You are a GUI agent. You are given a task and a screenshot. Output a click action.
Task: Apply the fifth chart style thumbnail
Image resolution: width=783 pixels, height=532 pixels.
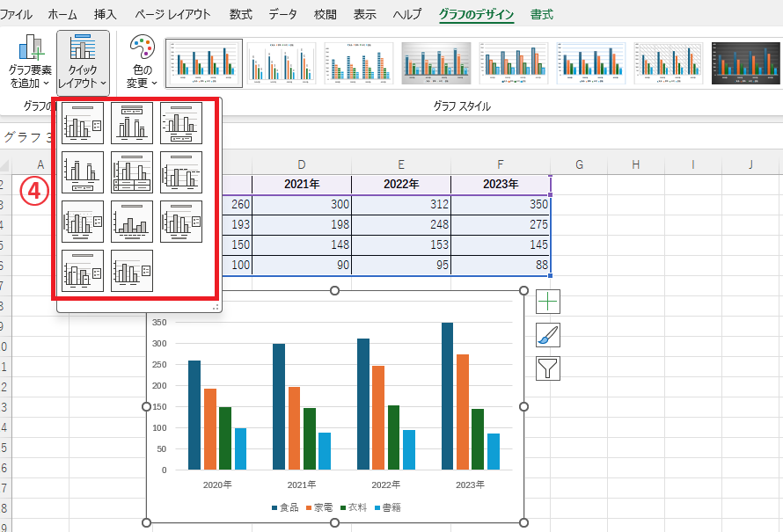513,63
